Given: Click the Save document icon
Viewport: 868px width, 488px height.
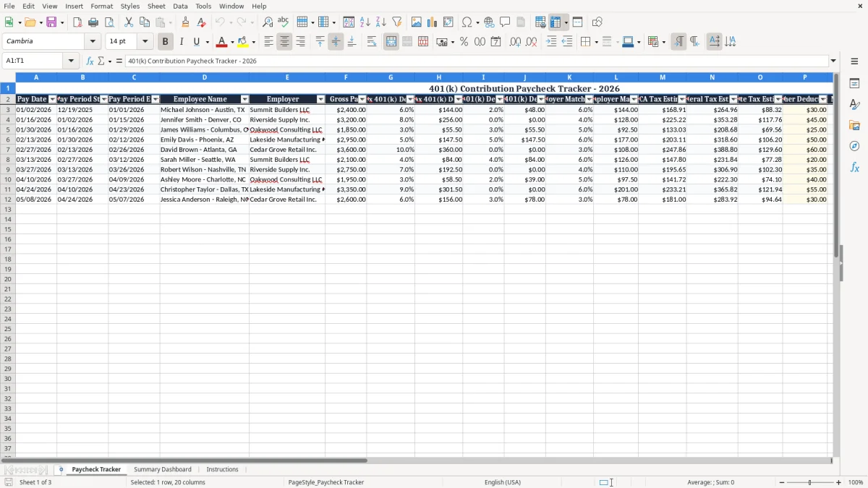Looking at the screenshot, I should [51, 22].
